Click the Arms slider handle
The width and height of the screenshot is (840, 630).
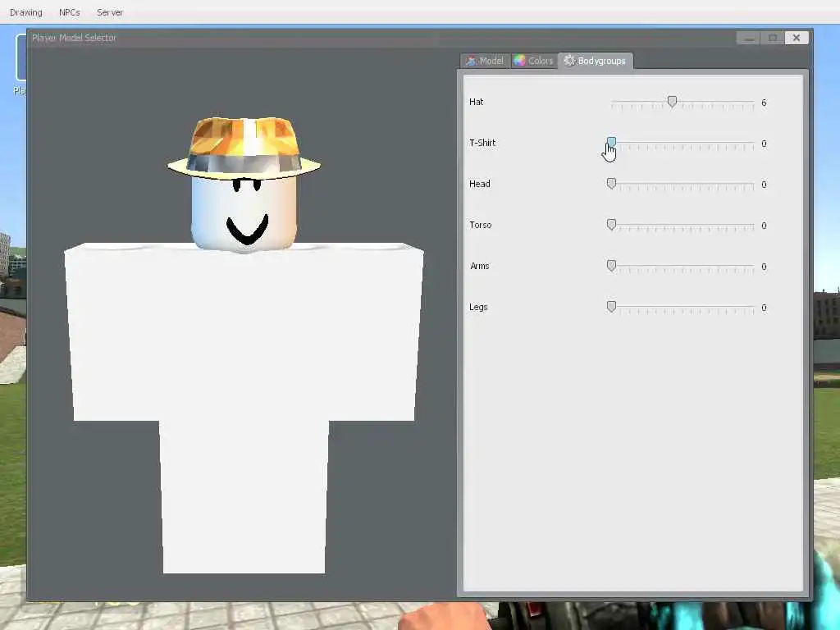point(611,265)
